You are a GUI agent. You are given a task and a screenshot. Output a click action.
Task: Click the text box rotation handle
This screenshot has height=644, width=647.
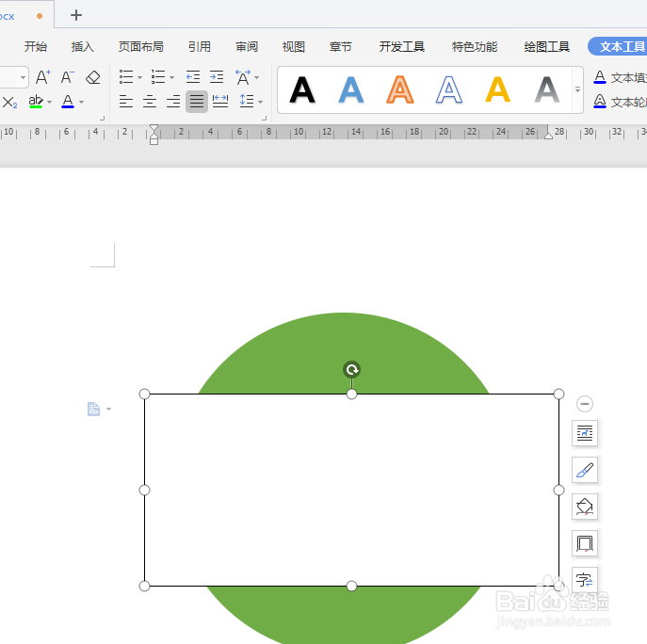click(x=351, y=369)
